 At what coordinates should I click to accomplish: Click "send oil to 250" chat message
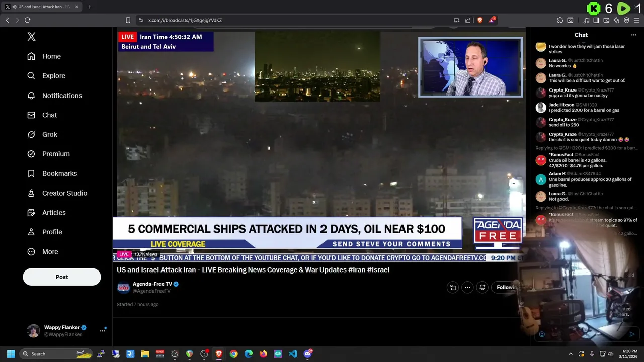click(564, 125)
